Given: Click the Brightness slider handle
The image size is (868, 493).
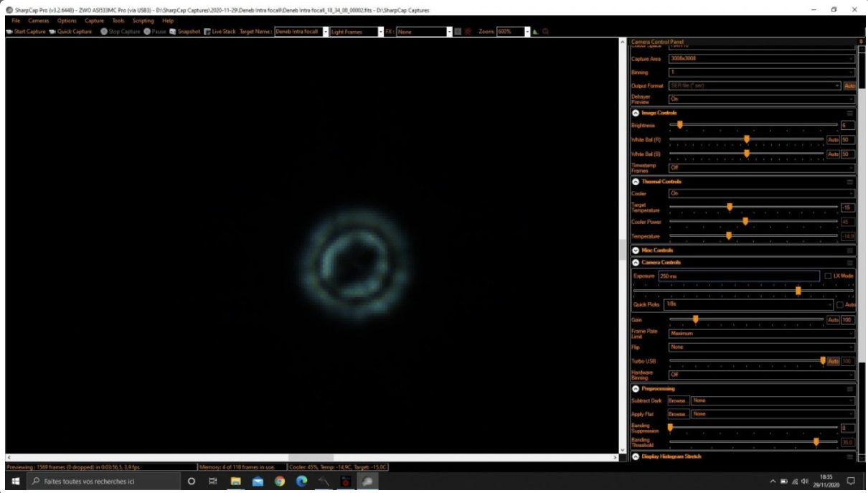Looking at the screenshot, I should 680,125.
